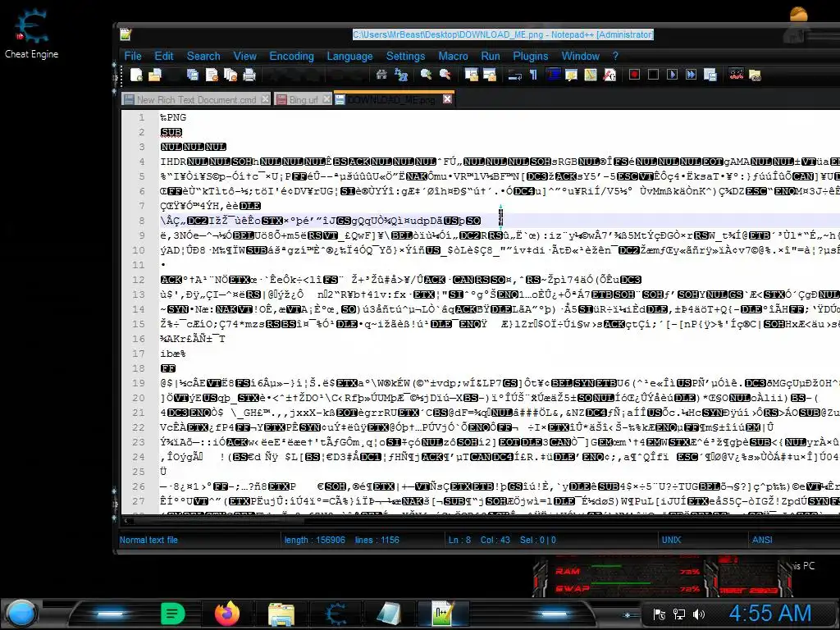This screenshot has height=630, width=840.
Task: Click the last folder plugin toolbar icon
Action: tap(756, 75)
